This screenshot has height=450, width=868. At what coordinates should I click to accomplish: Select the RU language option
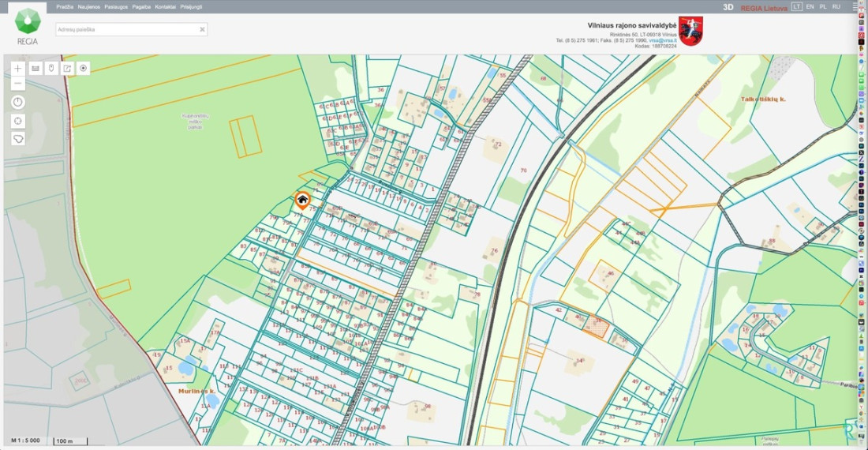(836, 6)
